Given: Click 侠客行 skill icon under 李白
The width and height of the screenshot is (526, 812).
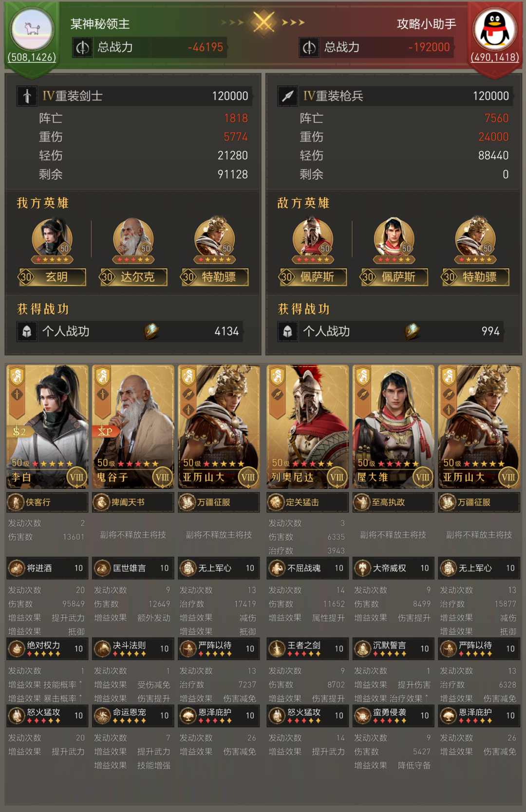Looking at the screenshot, I should [16, 502].
